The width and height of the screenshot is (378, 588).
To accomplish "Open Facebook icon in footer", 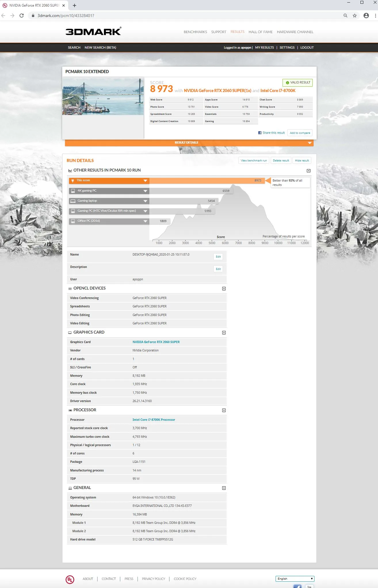I will point(297,586).
